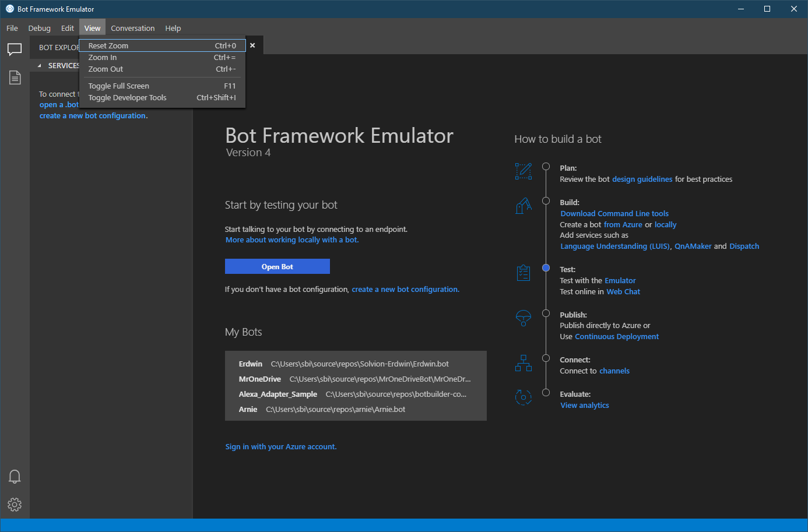This screenshot has width=808, height=532.
Task: Select the Evaluate analytics icon
Action: [523, 397]
